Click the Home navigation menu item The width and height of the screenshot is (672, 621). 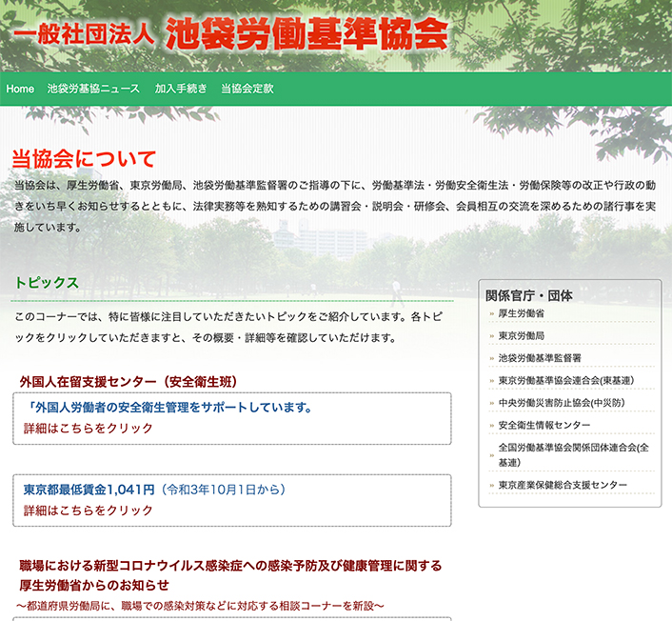pos(20,89)
